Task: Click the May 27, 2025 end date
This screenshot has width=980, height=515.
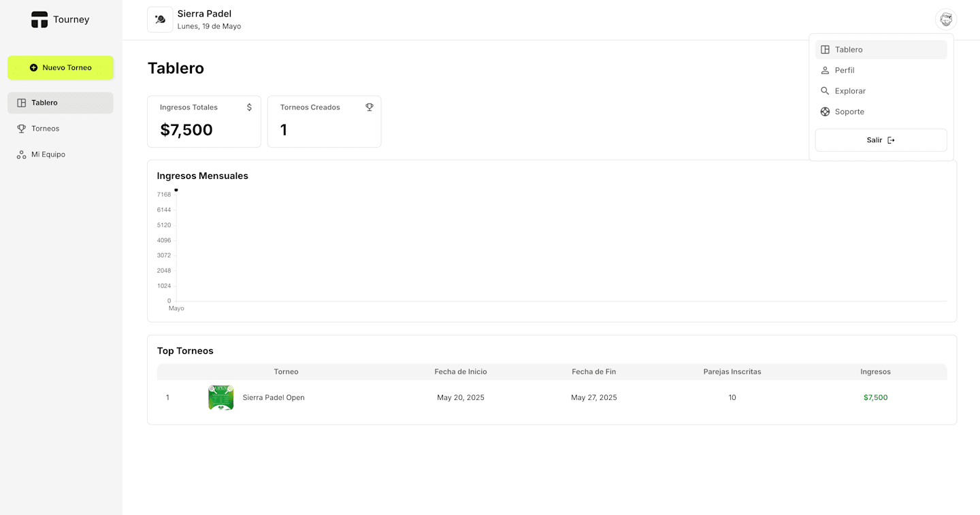Action: tap(594, 398)
